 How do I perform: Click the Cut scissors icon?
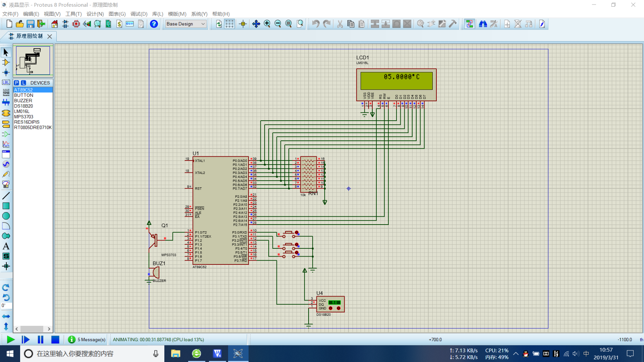click(x=340, y=24)
